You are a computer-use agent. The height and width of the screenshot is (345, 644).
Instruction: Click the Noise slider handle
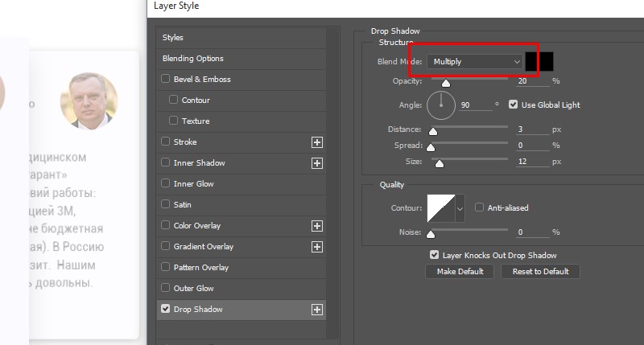coord(431,234)
